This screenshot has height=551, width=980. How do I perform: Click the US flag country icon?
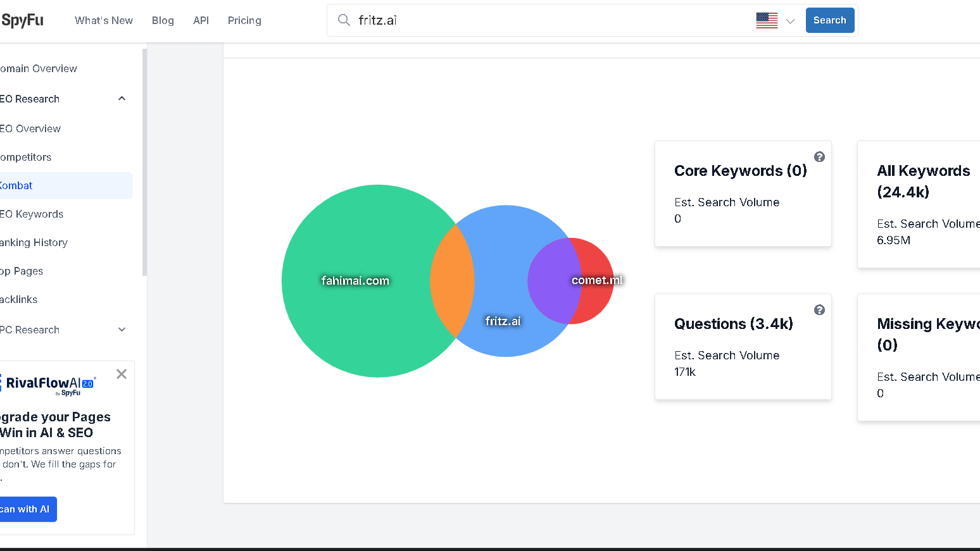pyautogui.click(x=766, y=20)
